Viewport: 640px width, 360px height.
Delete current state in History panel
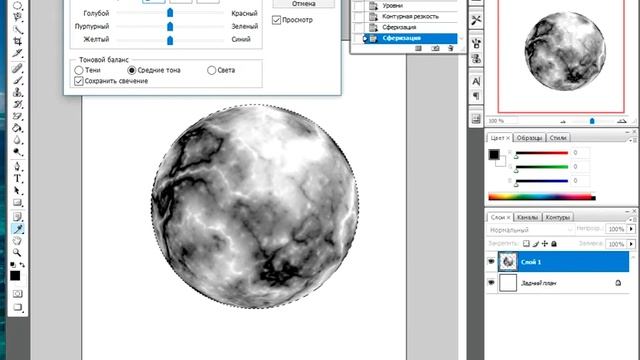click(x=451, y=48)
